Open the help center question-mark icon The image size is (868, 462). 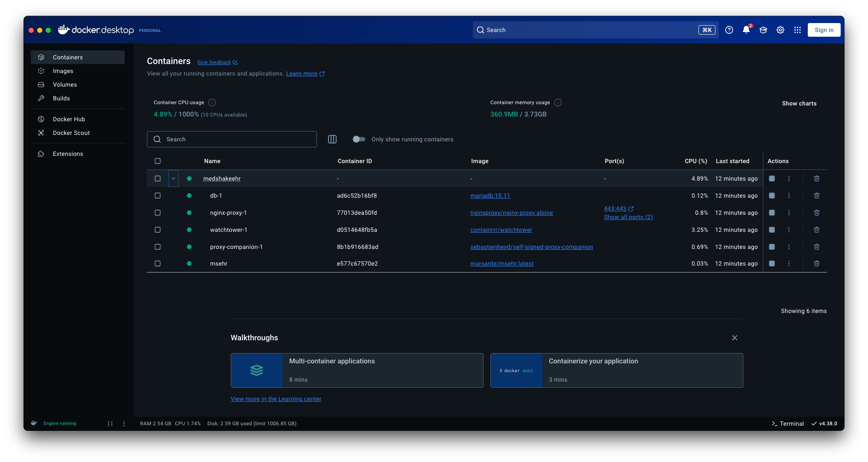(x=729, y=30)
